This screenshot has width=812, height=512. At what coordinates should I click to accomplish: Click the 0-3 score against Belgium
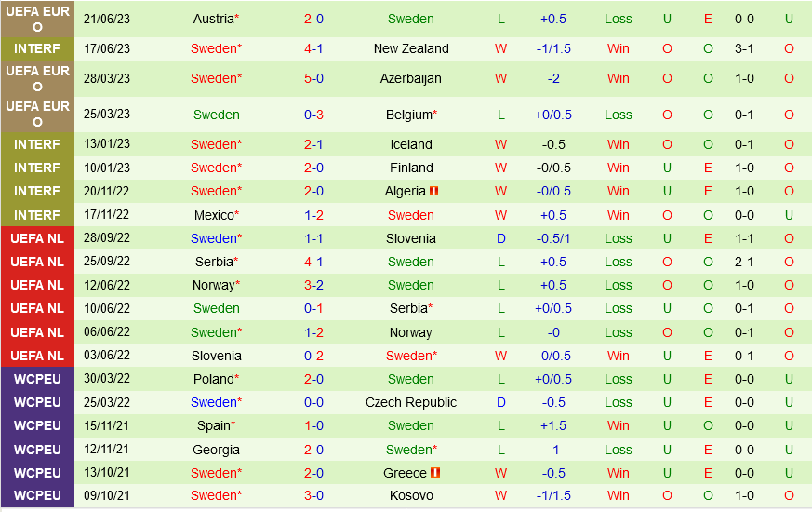pos(313,115)
